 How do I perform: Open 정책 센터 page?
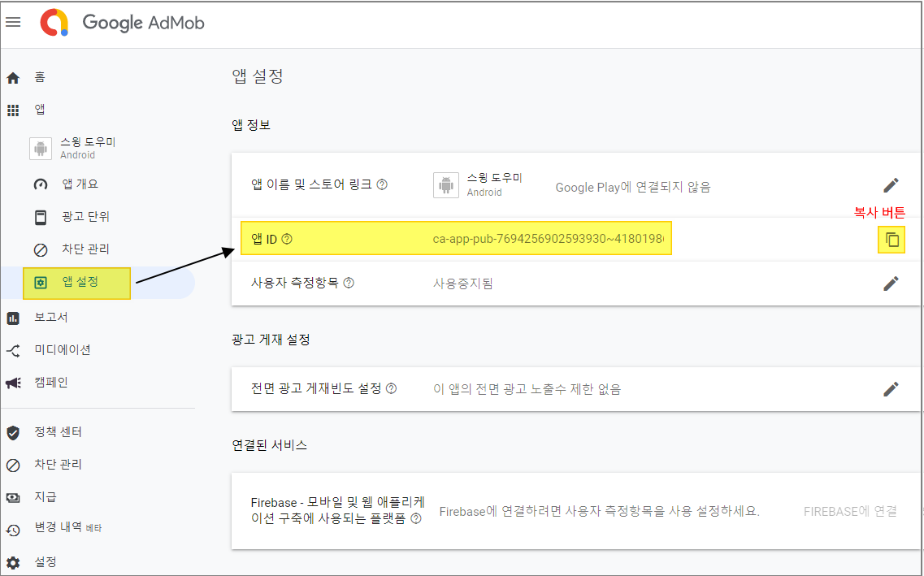pyautogui.click(x=57, y=432)
